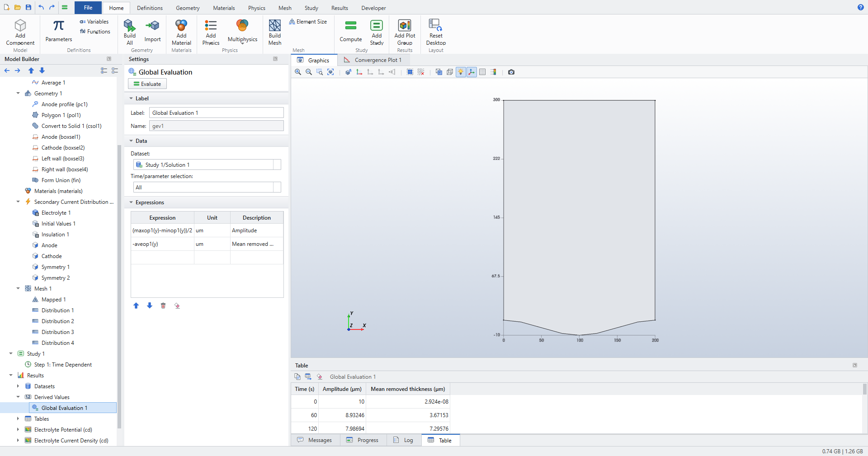The height and width of the screenshot is (456, 868).
Task: Toggle transparency in Graphics toolbar
Action: coord(439,72)
